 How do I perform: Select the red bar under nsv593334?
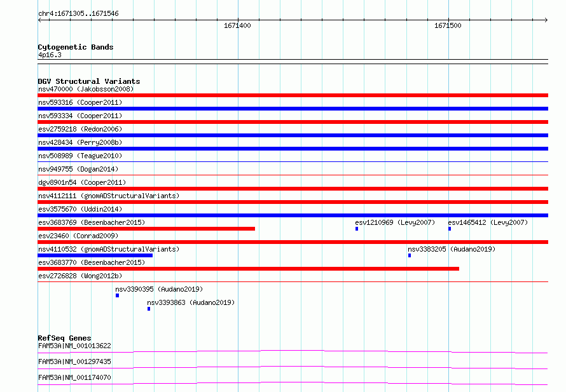coord(293,122)
